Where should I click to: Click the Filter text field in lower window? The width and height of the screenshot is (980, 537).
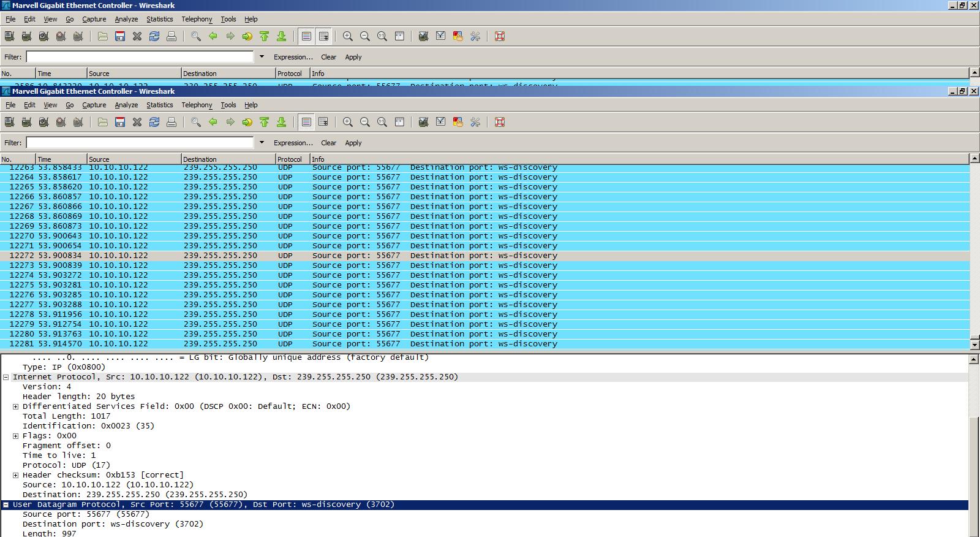point(140,142)
